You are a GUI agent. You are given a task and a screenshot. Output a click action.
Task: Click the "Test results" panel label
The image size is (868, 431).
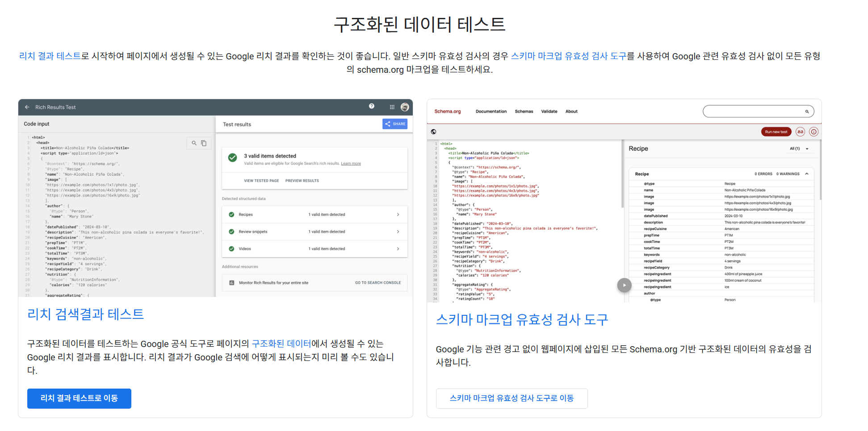pos(237,125)
